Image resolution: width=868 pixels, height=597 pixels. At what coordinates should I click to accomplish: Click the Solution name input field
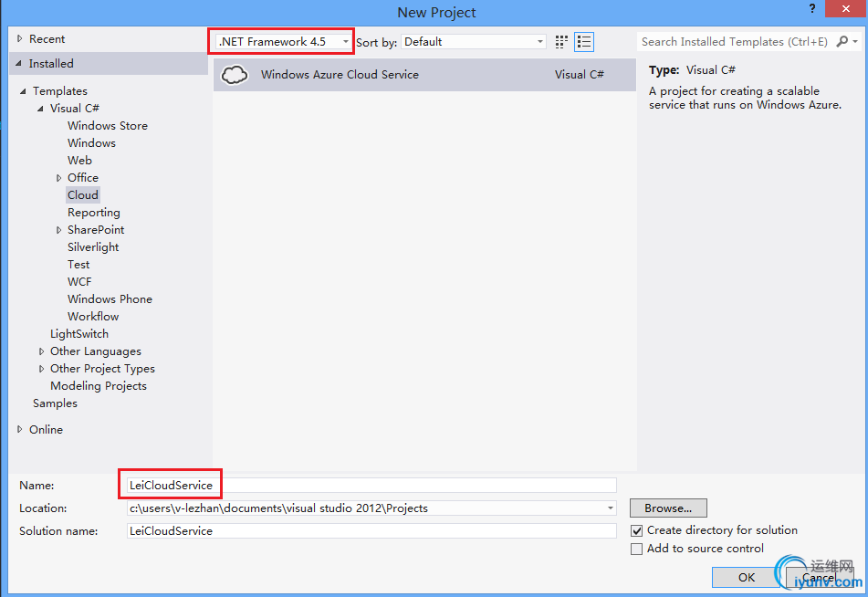tap(371, 531)
